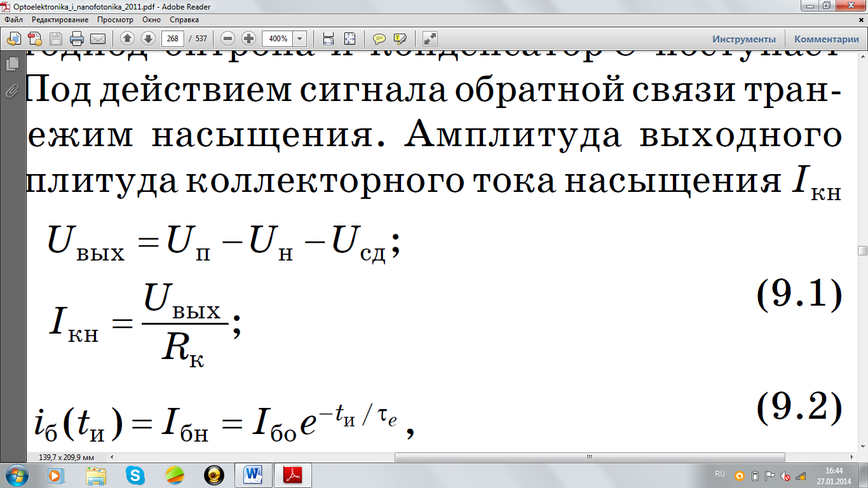Screen dimensions: 868x488
Task: Open the Инструменты pane
Action: point(744,39)
